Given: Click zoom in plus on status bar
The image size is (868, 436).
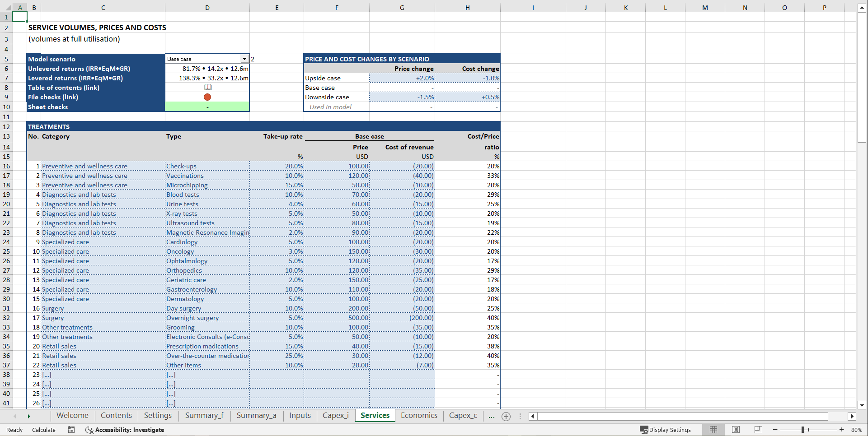Looking at the screenshot, I should (x=841, y=430).
